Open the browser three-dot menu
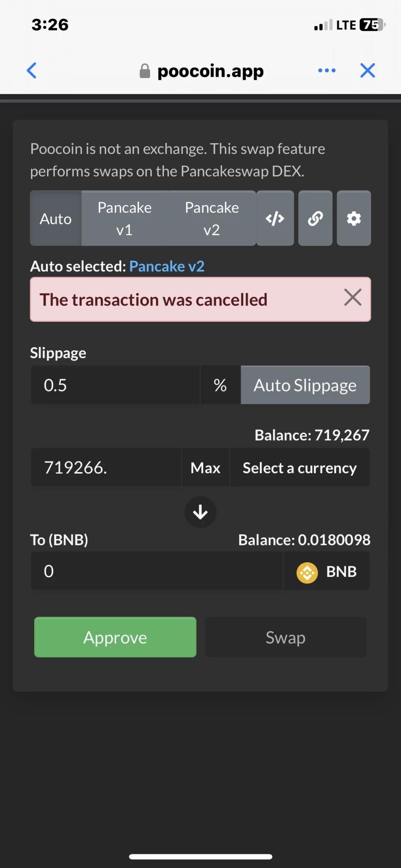This screenshot has height=868, width=401. pyautogui.click(x=327, y=70)
